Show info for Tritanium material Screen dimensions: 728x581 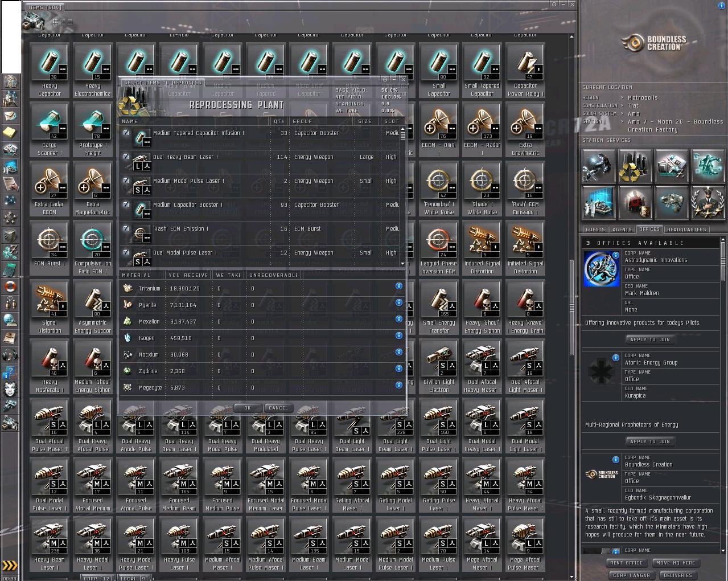(399, 286)
